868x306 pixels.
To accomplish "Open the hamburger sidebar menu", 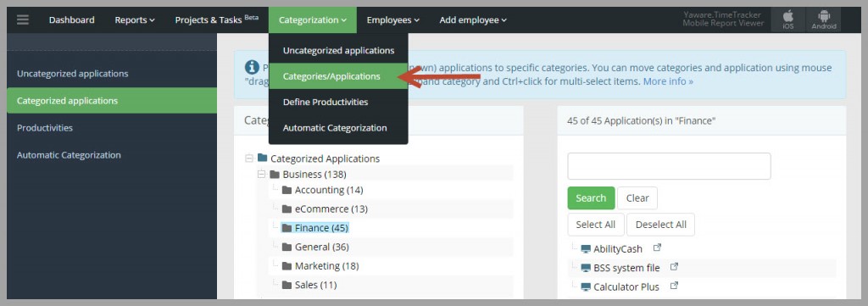I will [23, 20].
